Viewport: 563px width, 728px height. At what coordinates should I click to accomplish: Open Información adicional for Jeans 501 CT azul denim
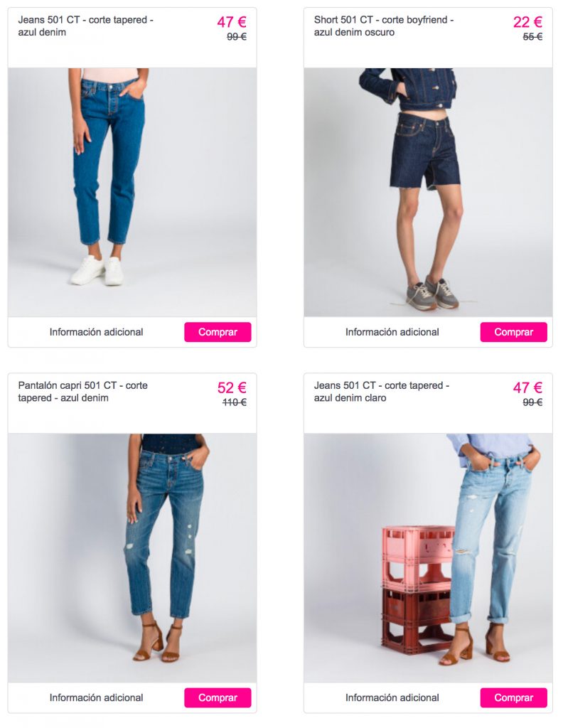click(x=96, y=332)
